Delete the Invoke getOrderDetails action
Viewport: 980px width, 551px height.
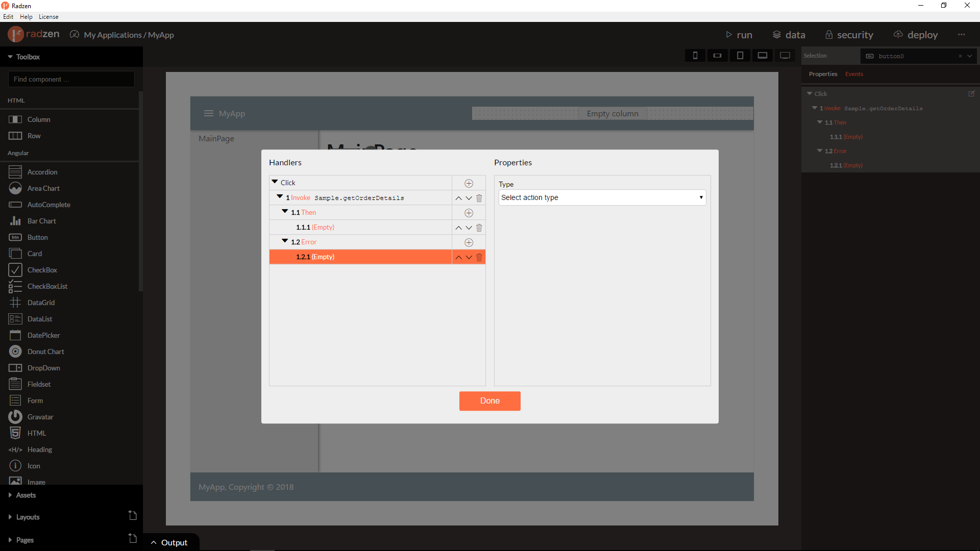point(479,198)
